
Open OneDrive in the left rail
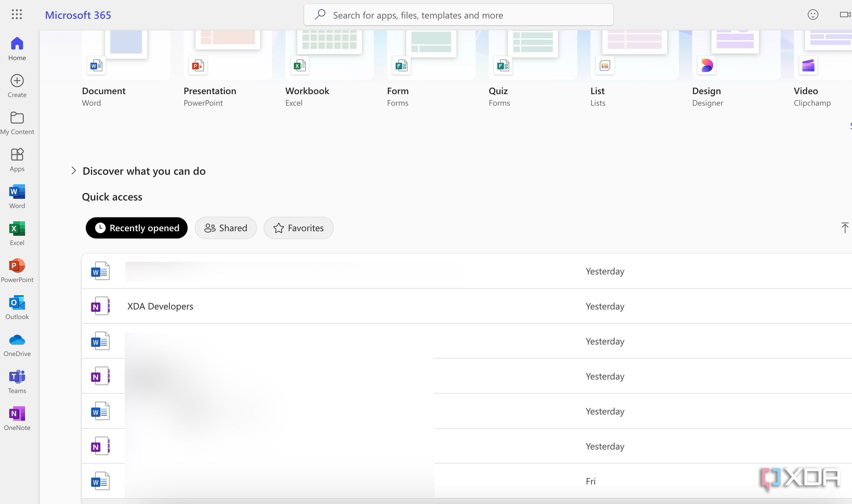(x=17, y=344)
